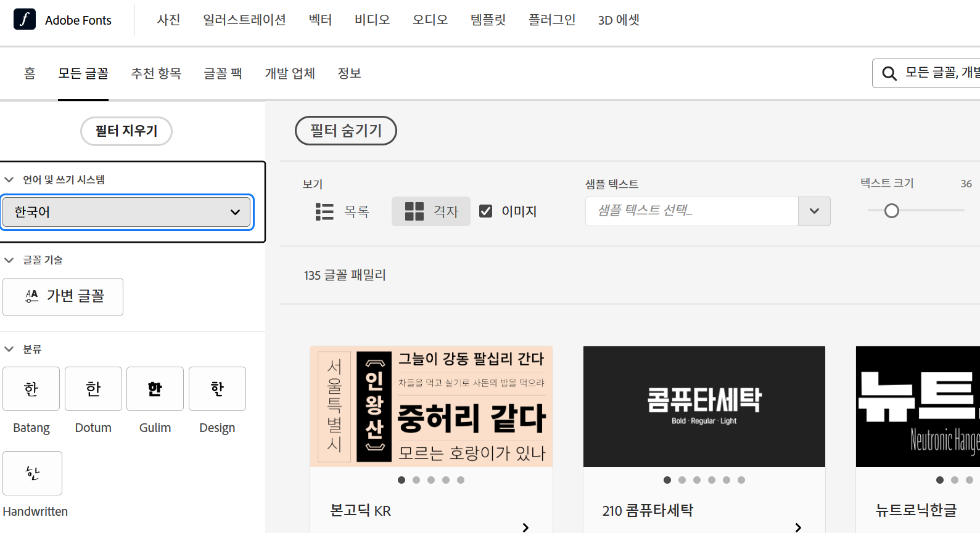Open the sample text dropdown arrow
This screenshot has height=533, width=980.
814,211
